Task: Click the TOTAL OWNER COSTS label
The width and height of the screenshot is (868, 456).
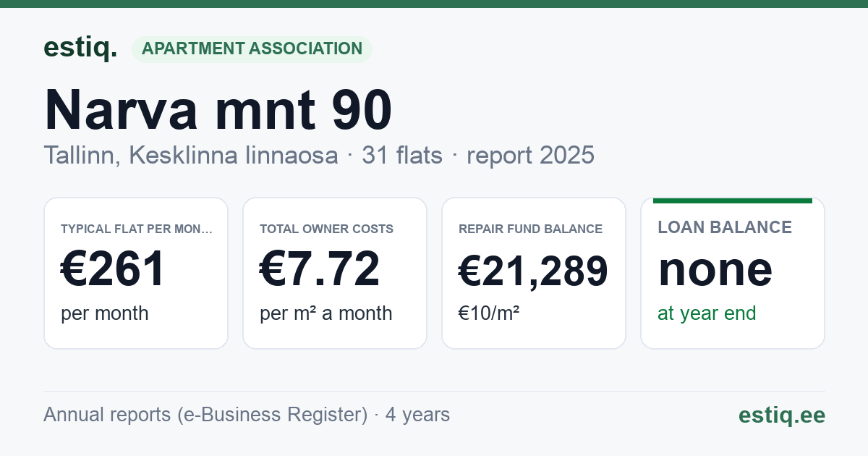Action: [327, 229]
